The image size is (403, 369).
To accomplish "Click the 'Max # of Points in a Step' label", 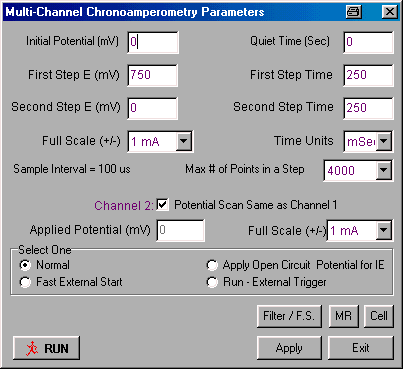I will coord(245,169).
